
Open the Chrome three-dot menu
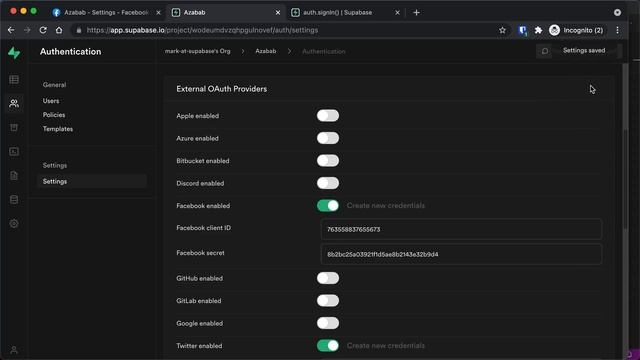(617, 30)
